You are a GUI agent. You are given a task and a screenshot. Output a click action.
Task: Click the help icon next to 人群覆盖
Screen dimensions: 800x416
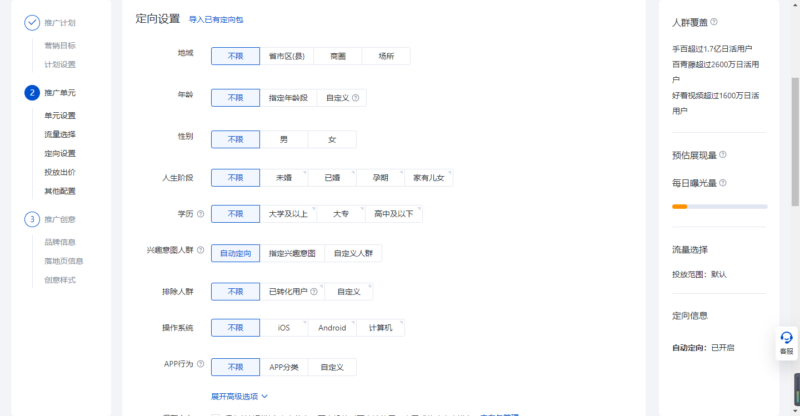(714, 21)
